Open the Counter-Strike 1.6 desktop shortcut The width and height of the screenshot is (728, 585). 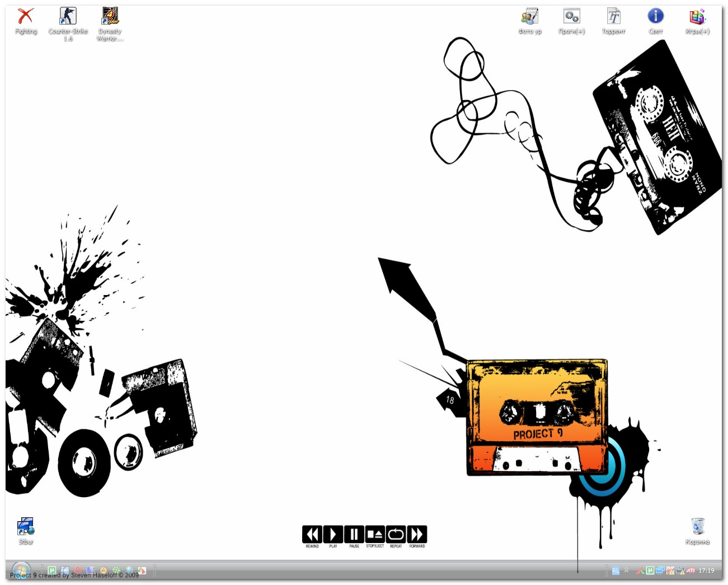tap(68, 17)
